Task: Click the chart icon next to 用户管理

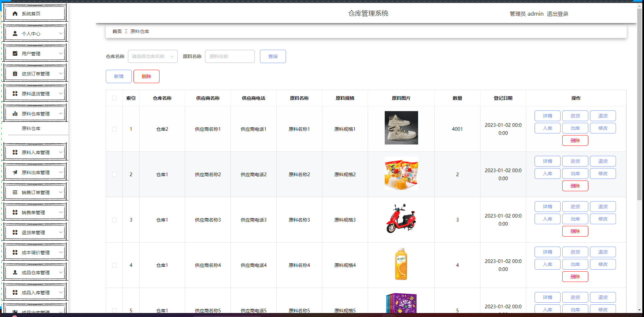Action: click(x=15, y=53)
